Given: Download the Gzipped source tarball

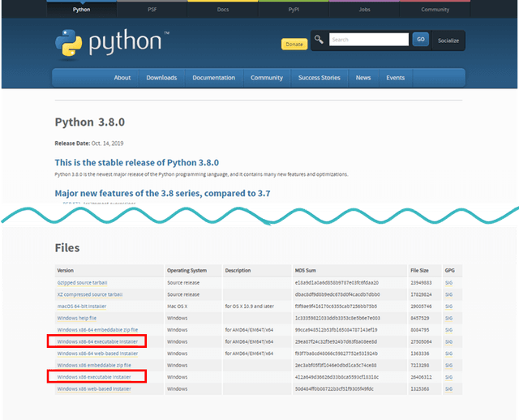Looking at the screenshot, I should point(82,283).
